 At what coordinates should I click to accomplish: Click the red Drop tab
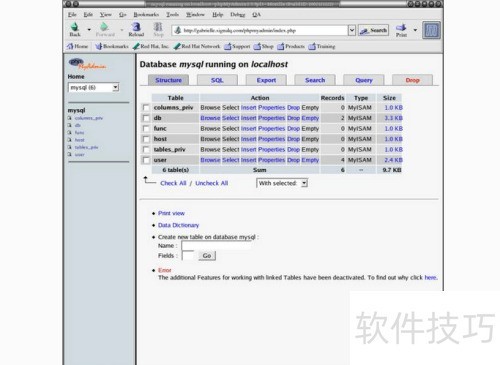pyautogui.click(x=412, y=80)
